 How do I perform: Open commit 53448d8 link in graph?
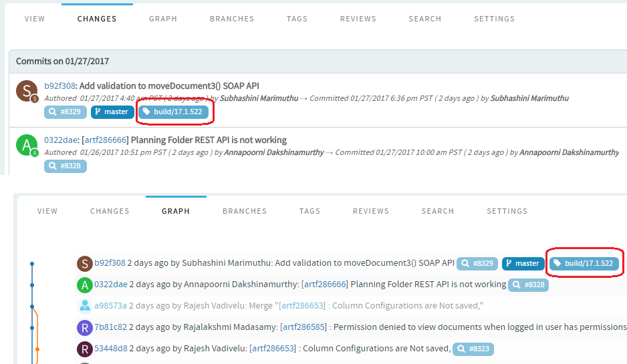(111, 349)
